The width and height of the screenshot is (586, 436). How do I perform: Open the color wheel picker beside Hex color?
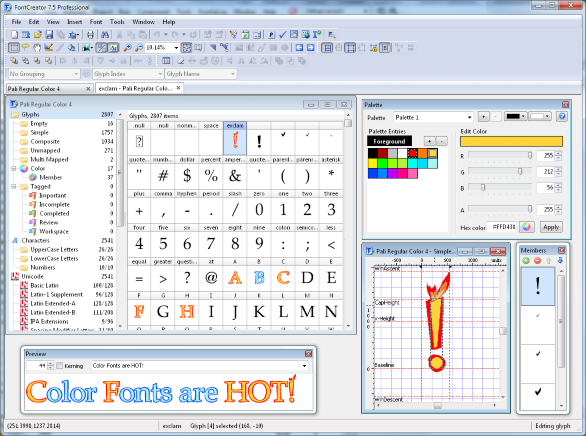pos(527,227)
